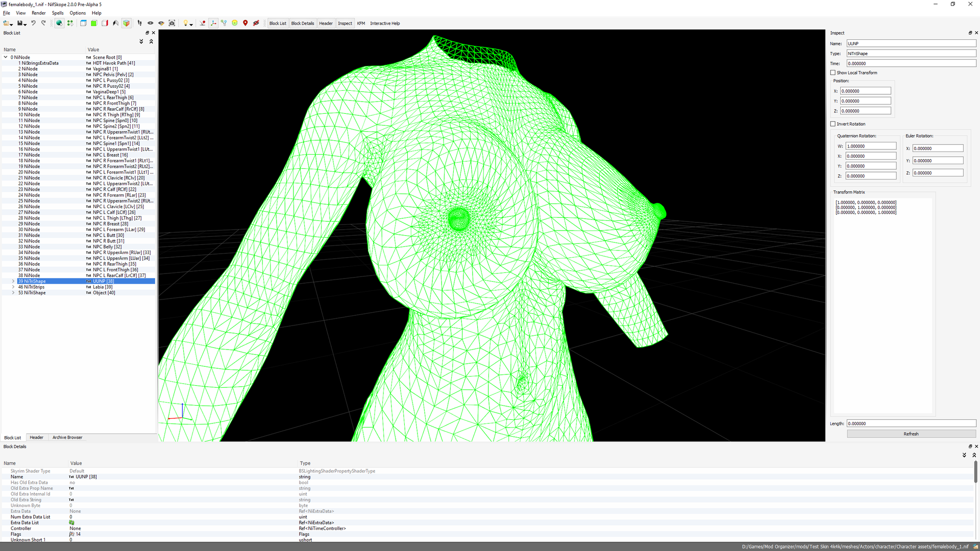This screenshot has height=551, width=980.
Task: Click the Block Details vertical scrollbar
Action: click(975, 472)
